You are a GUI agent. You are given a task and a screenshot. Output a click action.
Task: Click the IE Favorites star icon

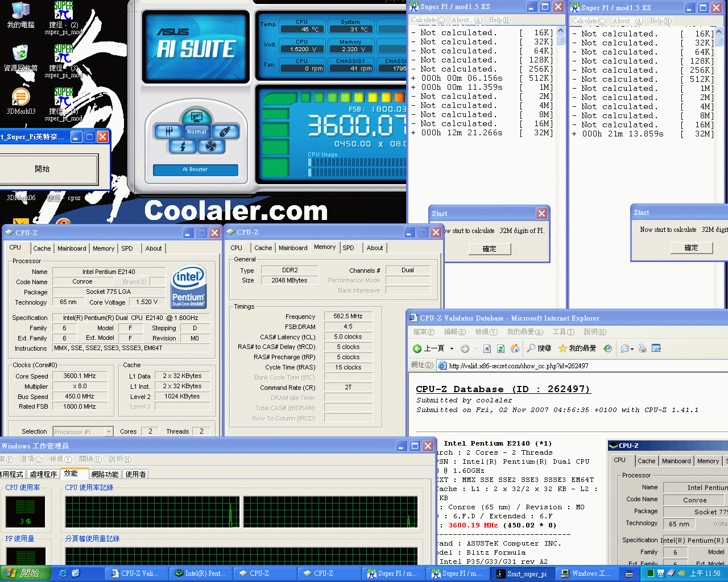coord(562,348)
